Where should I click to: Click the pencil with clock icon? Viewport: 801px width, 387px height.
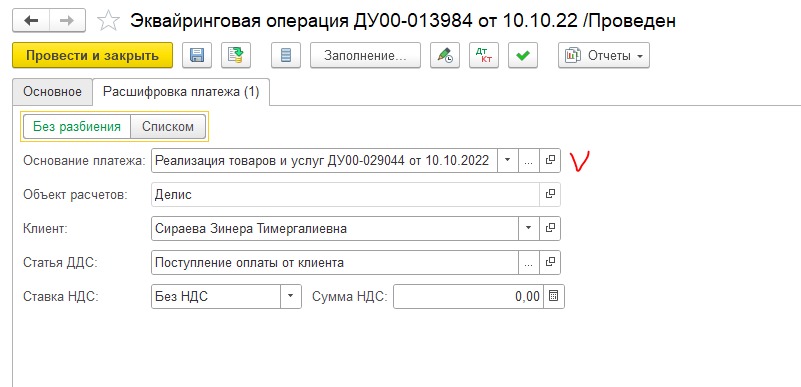pyautogui.click(x=445, y=55)
